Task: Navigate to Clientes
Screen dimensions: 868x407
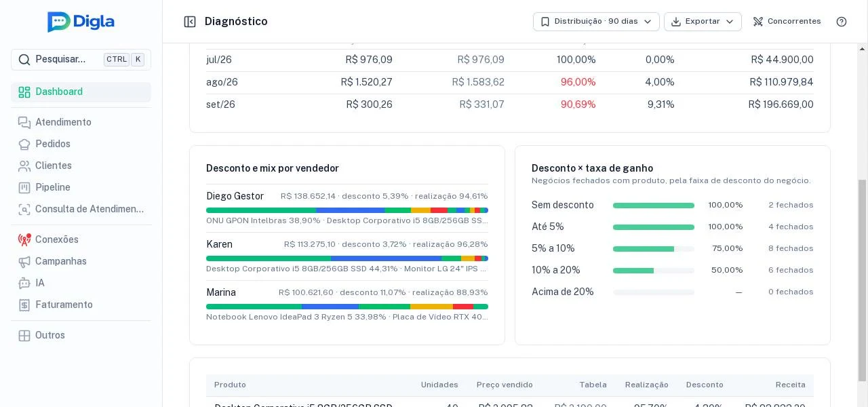Action: point(81,166)
